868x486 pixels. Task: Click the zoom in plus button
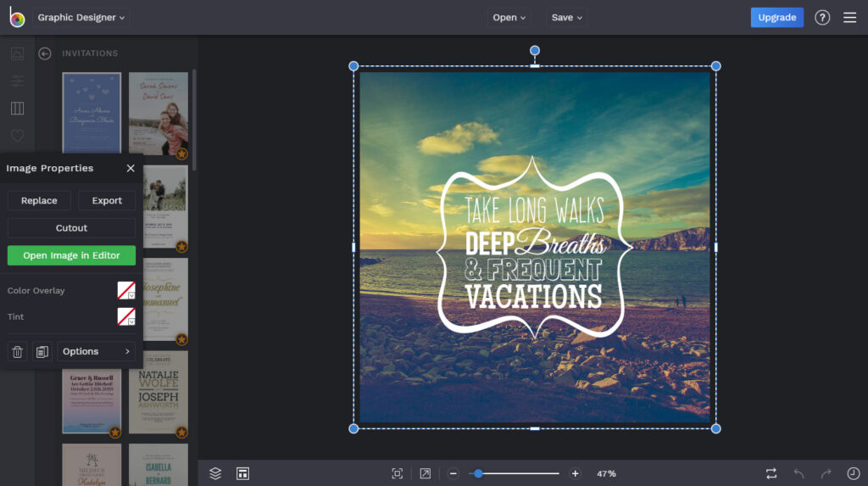[x=575, y=473]
